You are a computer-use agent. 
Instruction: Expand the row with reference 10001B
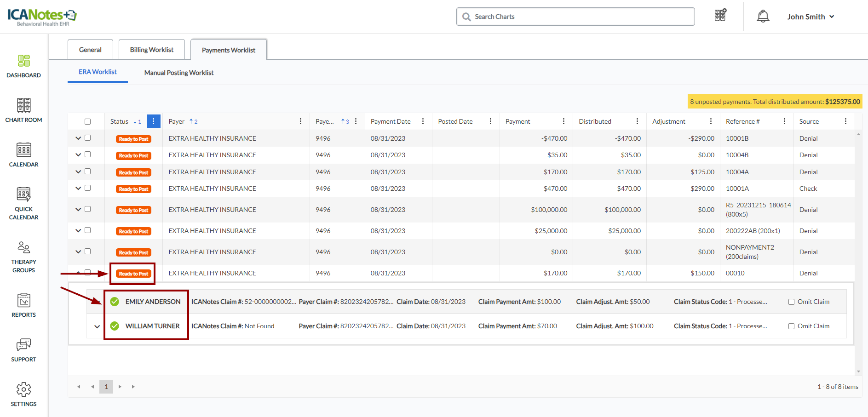78,138
